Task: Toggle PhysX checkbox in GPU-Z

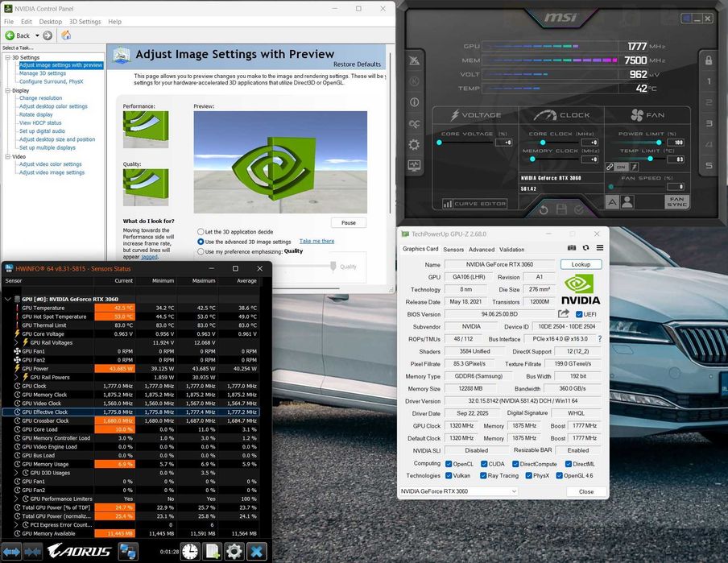Action: 528,475
